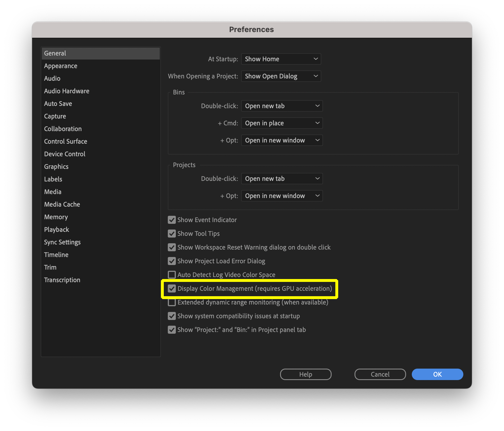
Task: Open Device Control preferences
Action: [101, 154]
